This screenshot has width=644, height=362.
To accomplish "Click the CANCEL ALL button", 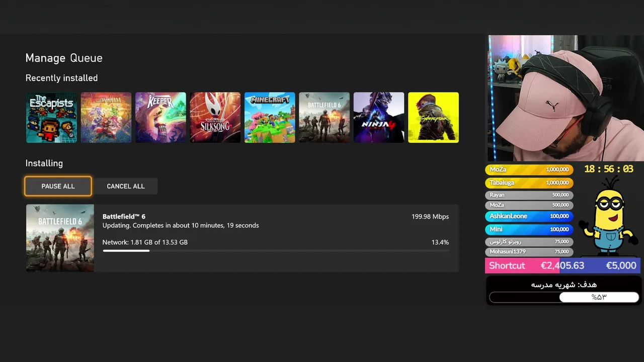I will pos(126,186).
